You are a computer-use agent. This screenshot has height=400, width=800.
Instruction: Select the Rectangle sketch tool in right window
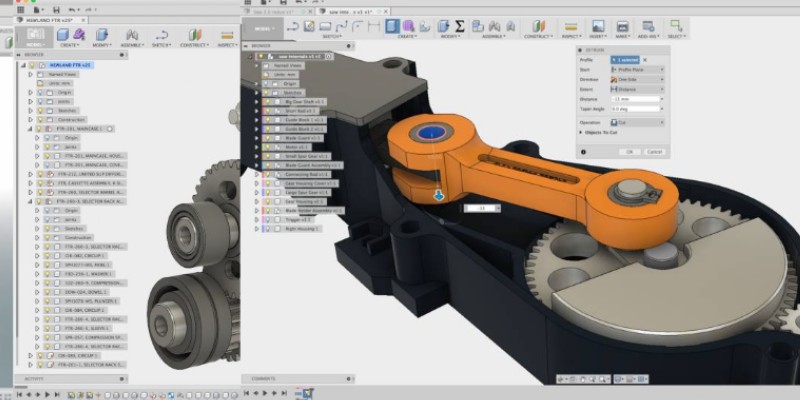click(x=325, y=26)
